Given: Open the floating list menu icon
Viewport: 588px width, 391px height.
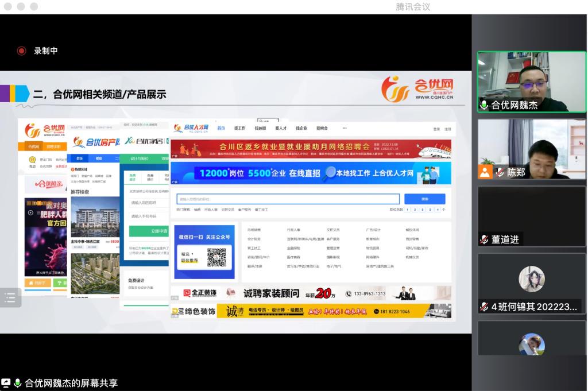Looking at the screenshot, I should point(10,298).
